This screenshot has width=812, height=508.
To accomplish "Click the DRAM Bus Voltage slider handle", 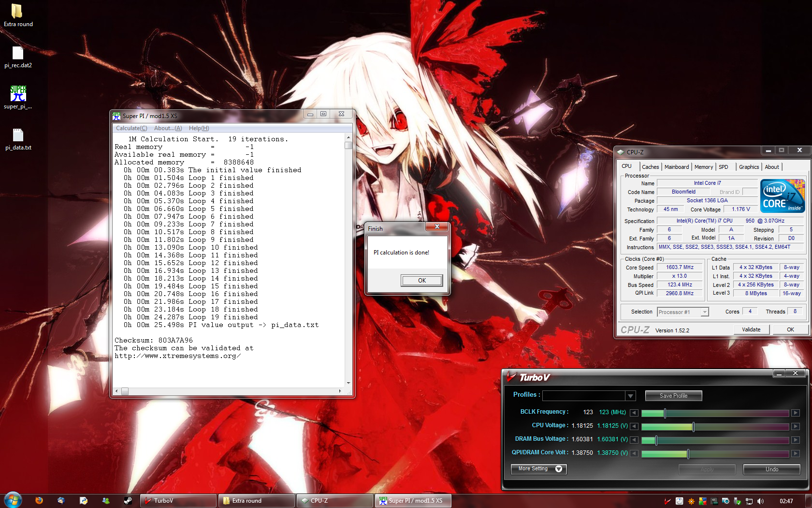I will (656, 440).
